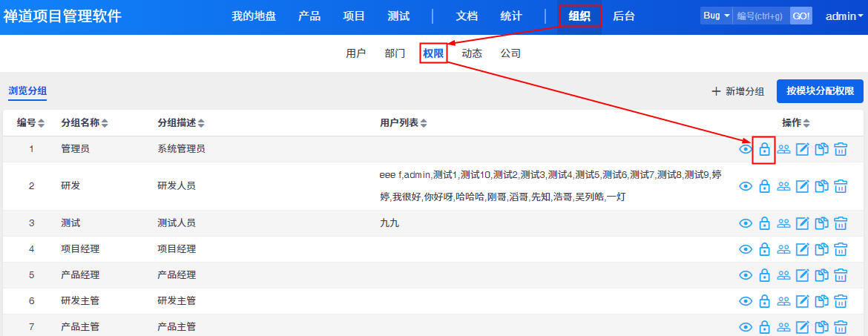Select the 九九 user list cell
The width and height of the screenshot is (868, 336).
click(389, 223)
